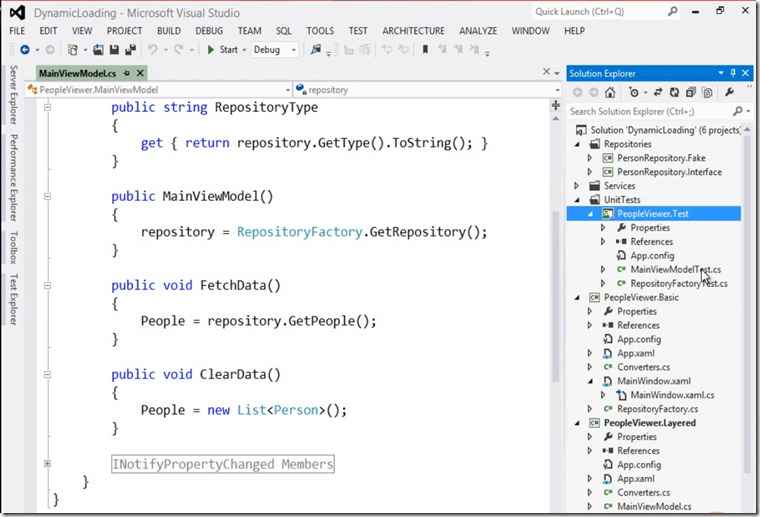Click the code editor vertical scrollbar
This screenshot has height=517, width=760.
click(x=555, y=297)
